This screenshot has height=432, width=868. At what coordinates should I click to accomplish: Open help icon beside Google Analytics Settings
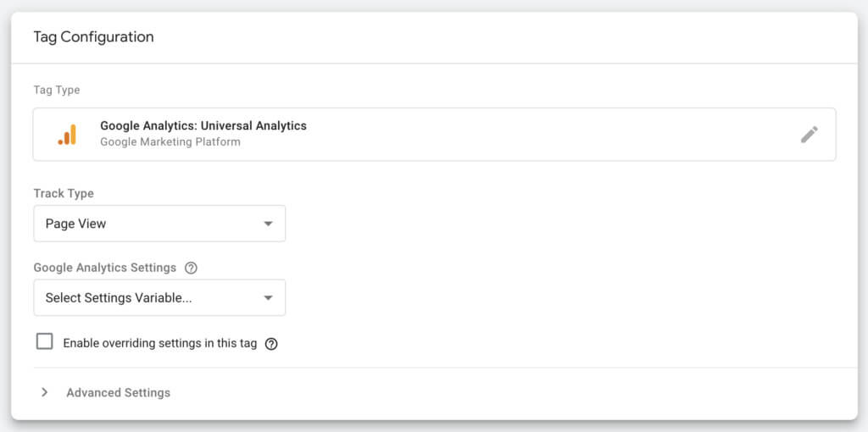point(191,268)
